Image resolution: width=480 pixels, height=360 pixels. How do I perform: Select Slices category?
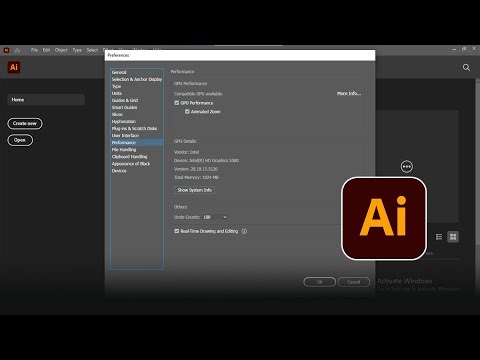pos(137,114)
